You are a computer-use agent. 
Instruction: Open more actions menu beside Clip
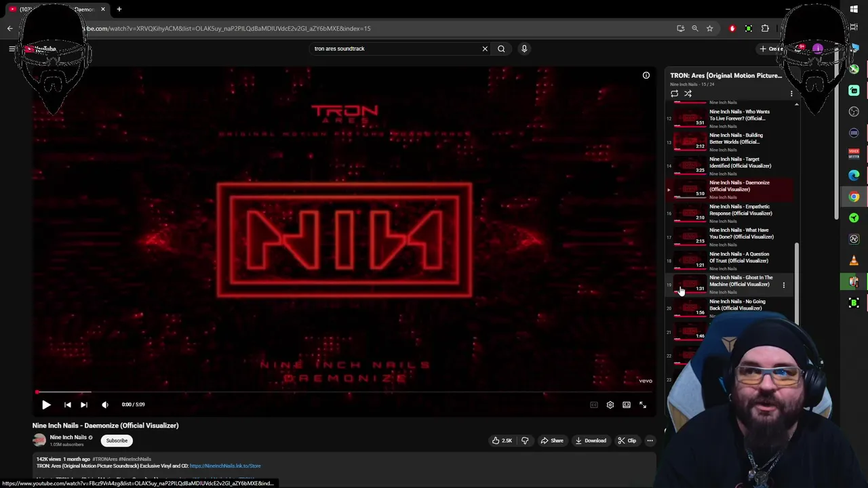click(650, 441)
